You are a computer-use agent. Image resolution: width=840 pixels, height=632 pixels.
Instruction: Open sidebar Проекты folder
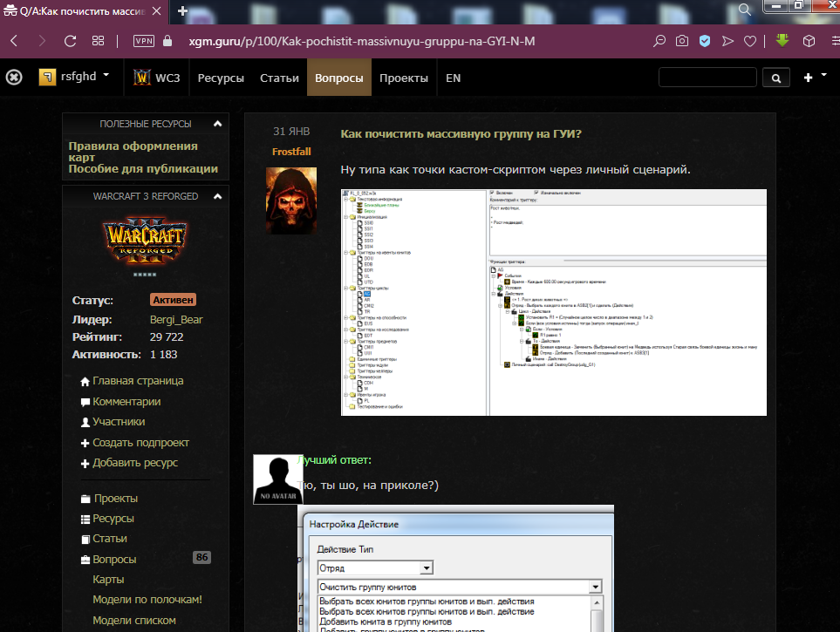click(109, 499)
